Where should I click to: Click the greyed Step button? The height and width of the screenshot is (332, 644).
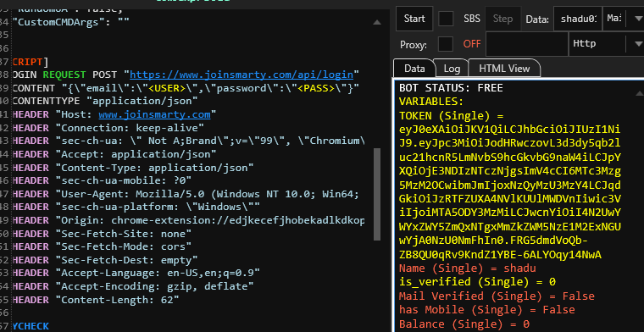coord(502,19)
